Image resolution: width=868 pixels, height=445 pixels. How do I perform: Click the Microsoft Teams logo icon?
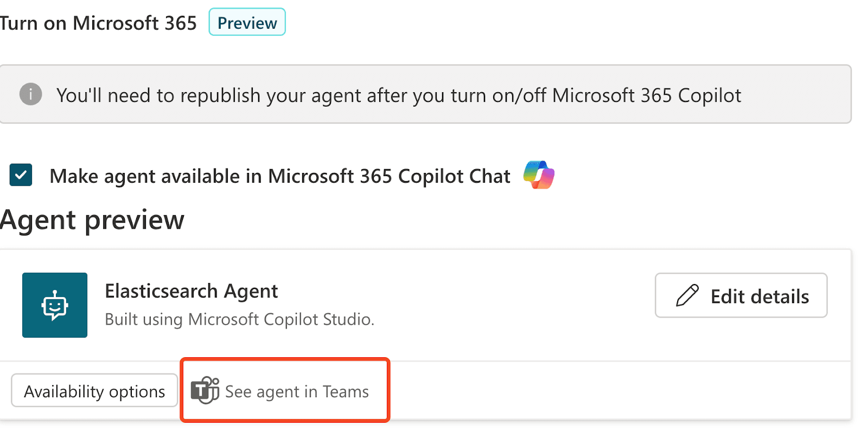[205, 390]
